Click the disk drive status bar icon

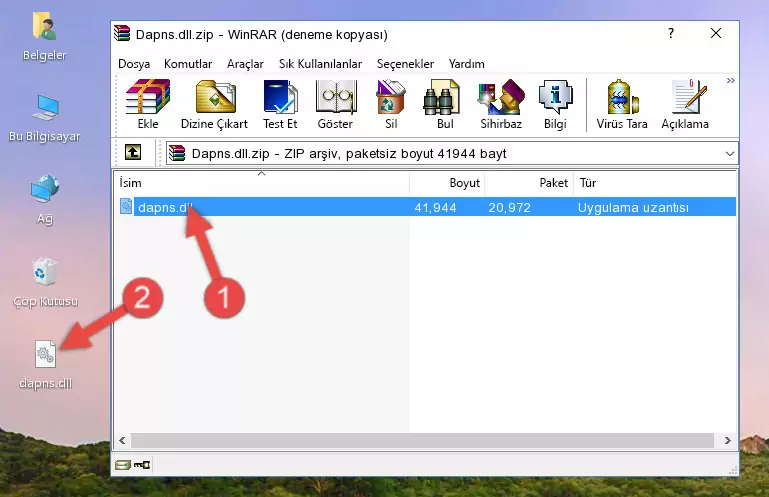tap(123, 464)
